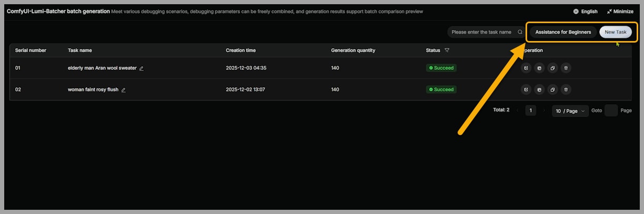Click the search magnifier icon

pyautogui.click(x=520, y=32)
